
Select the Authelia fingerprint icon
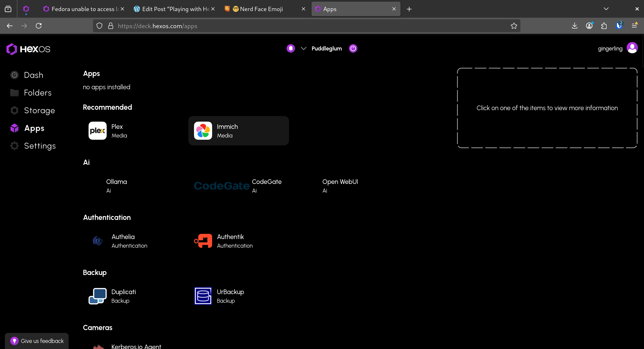pyautogui.click(x=97, y=241)
